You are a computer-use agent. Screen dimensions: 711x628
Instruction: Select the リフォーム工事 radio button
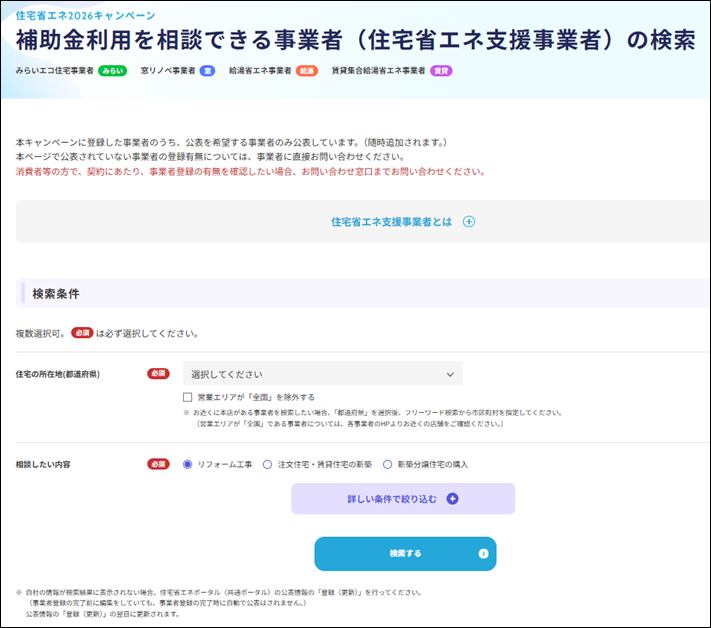tap(188, 464)
